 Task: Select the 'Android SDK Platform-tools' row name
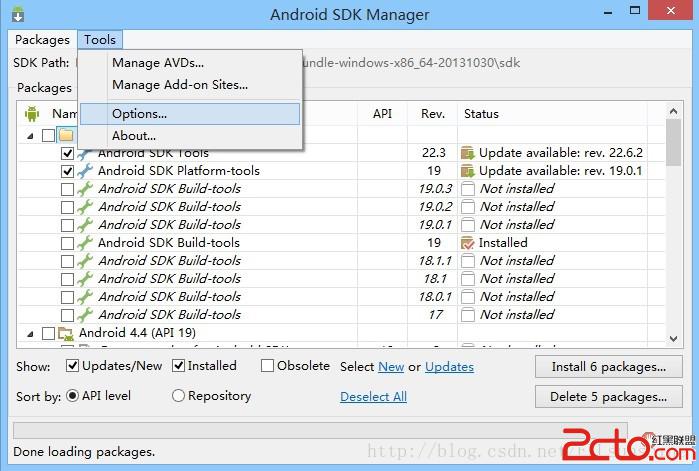point(179,171)
